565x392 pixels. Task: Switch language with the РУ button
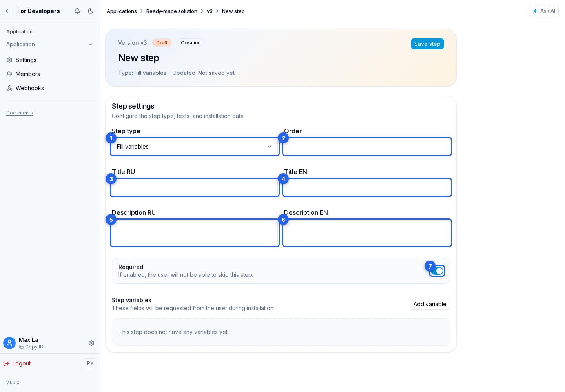(x=90, y=363)
